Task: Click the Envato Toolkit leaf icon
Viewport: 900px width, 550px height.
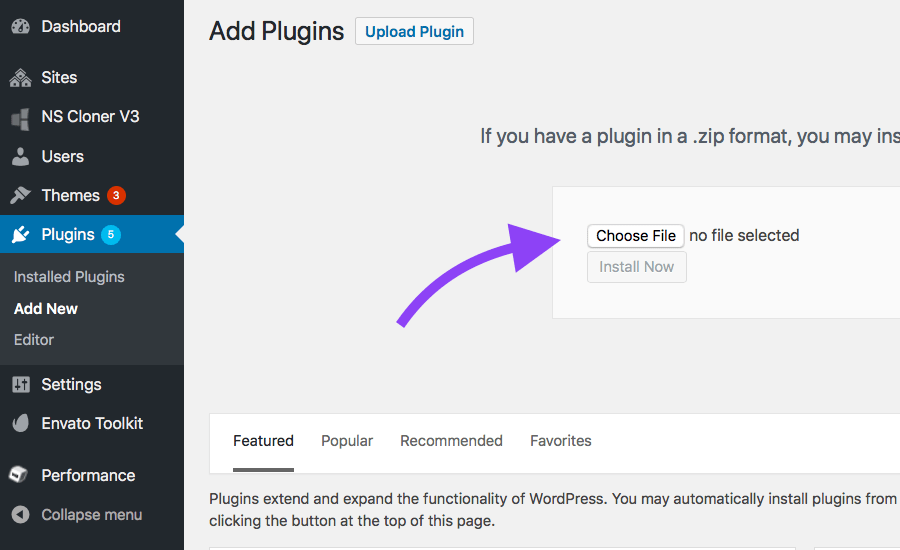Action: tap(21, 423)
